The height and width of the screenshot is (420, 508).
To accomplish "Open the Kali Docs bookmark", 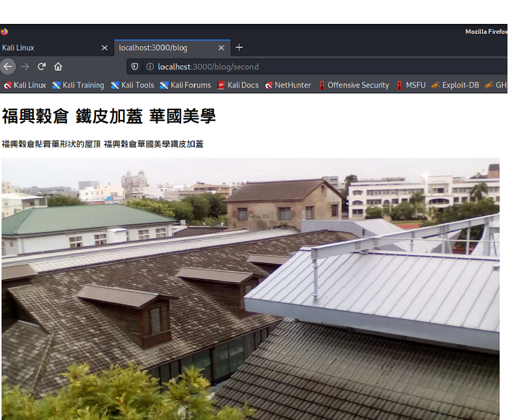I will click(238, 85).
